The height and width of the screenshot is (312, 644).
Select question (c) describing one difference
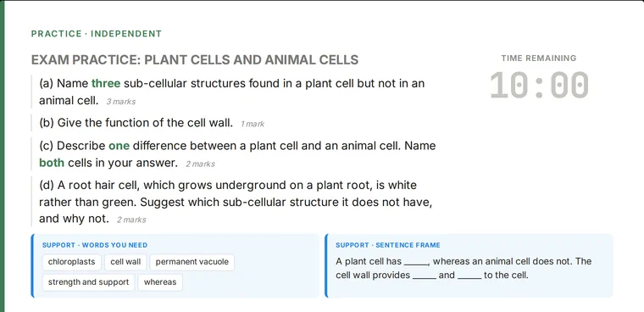tap(237, 154)
